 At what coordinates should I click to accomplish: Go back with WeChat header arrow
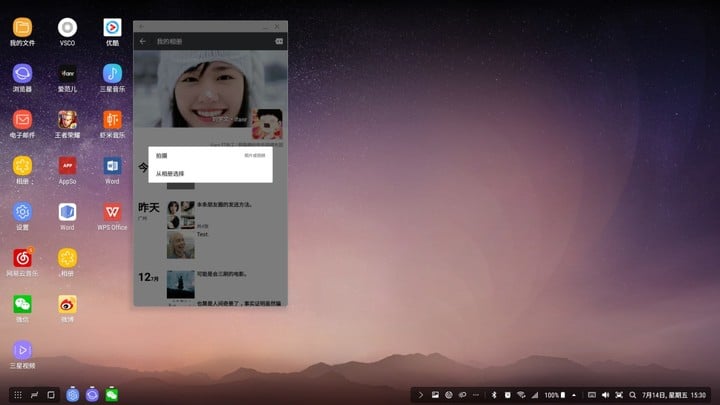[x=143, y=41]
